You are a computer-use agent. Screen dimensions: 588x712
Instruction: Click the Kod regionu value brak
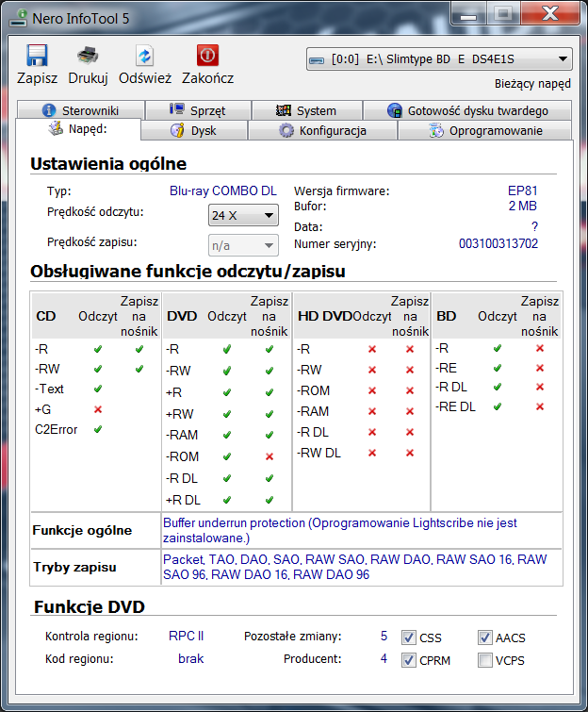pos(190,658)
